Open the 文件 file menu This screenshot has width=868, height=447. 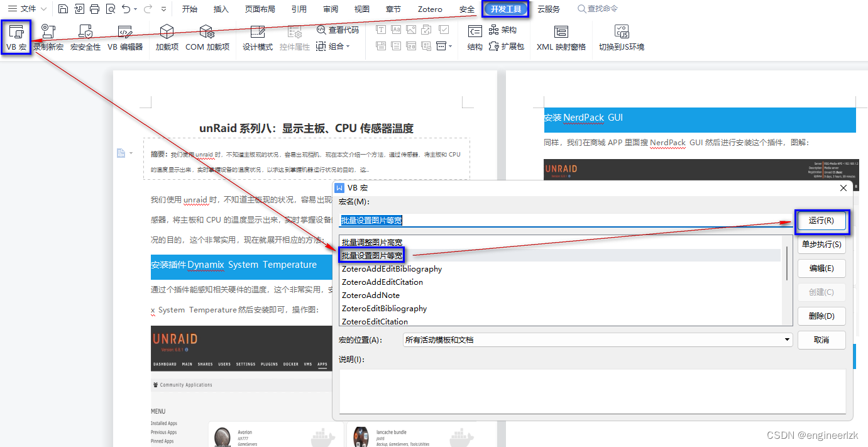click(x=29, y=9)
